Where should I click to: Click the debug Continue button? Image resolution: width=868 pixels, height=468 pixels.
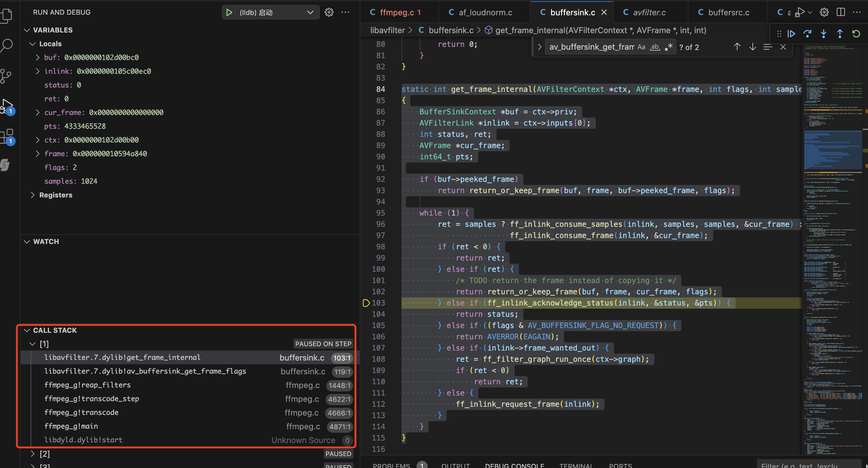[x=791, y=34]
